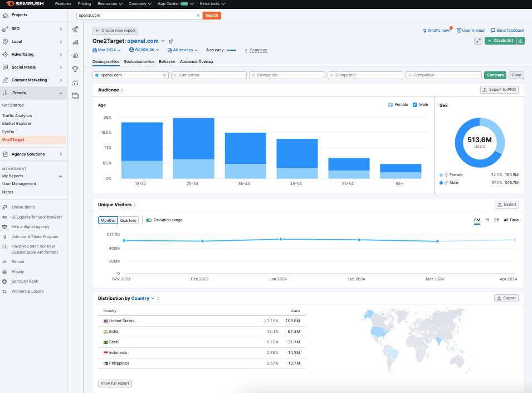Screen dimensions: 532x393
Task: Click the SEOquake sidebar icon
Action: click(x=4, y=217)
